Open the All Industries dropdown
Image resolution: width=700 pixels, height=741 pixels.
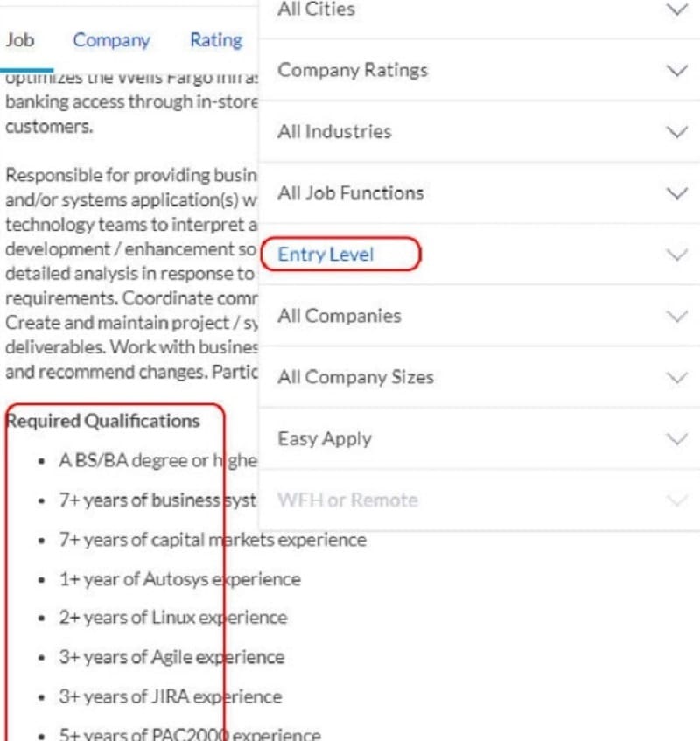coord(334,132)
